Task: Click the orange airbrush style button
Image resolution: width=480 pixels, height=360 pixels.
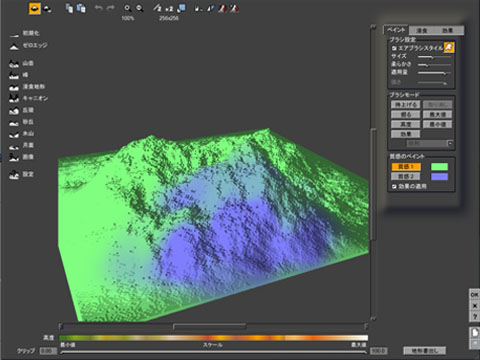Action: [449, 47]
